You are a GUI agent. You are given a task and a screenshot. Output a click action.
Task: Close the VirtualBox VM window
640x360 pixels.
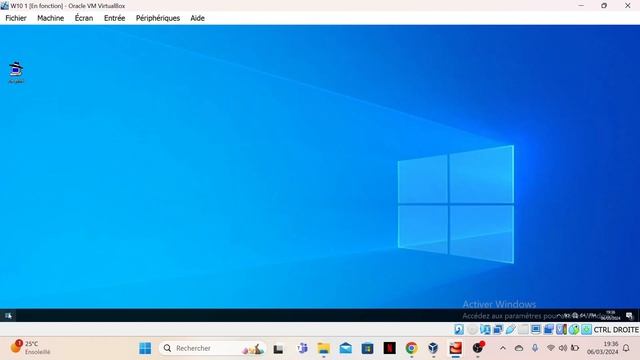coord(627,5)
